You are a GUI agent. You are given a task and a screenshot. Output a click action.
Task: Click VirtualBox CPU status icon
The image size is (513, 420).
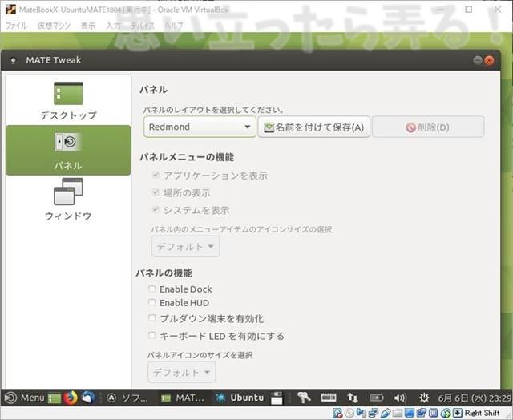(434, 413)
